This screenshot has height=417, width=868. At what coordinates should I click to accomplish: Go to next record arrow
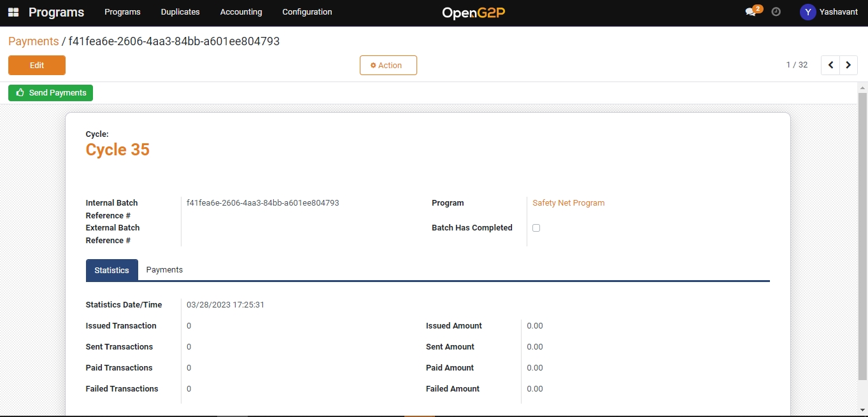coord(848,65)
